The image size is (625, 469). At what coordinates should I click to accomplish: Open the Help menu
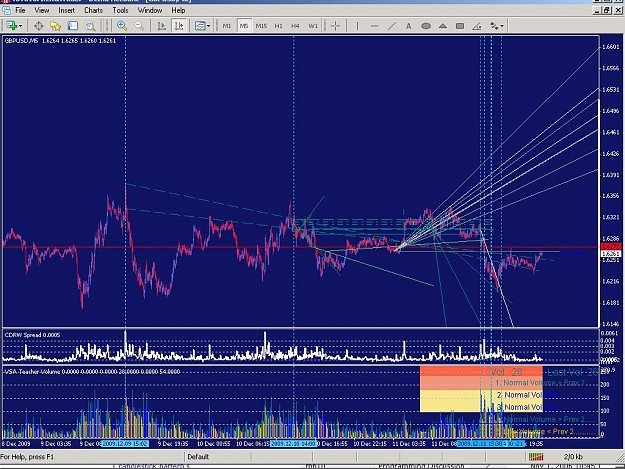(178, 10)
